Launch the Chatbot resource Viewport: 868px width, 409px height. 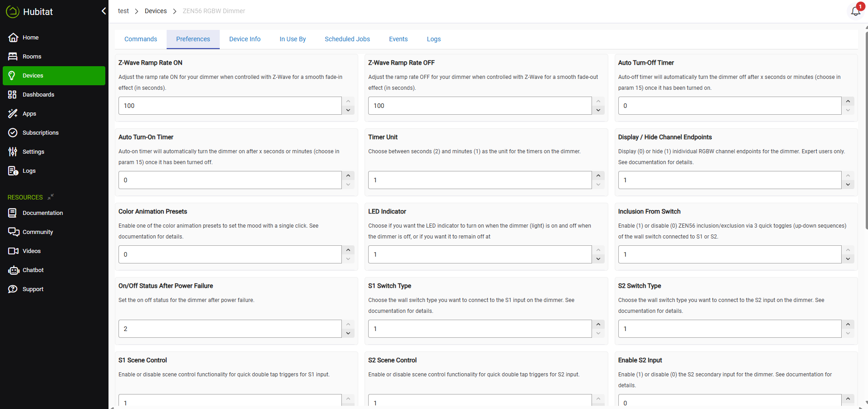coord(33,270)
